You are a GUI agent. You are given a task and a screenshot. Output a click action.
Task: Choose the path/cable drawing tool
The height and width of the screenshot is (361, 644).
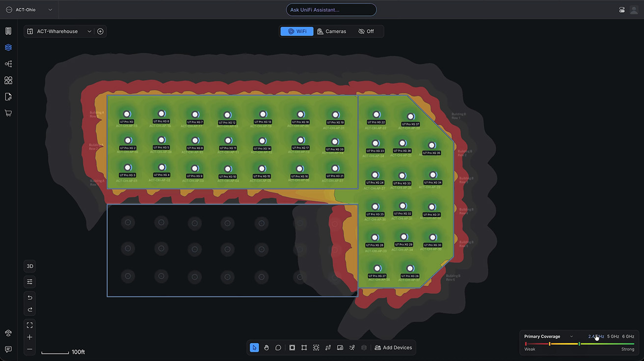(328, 348)
